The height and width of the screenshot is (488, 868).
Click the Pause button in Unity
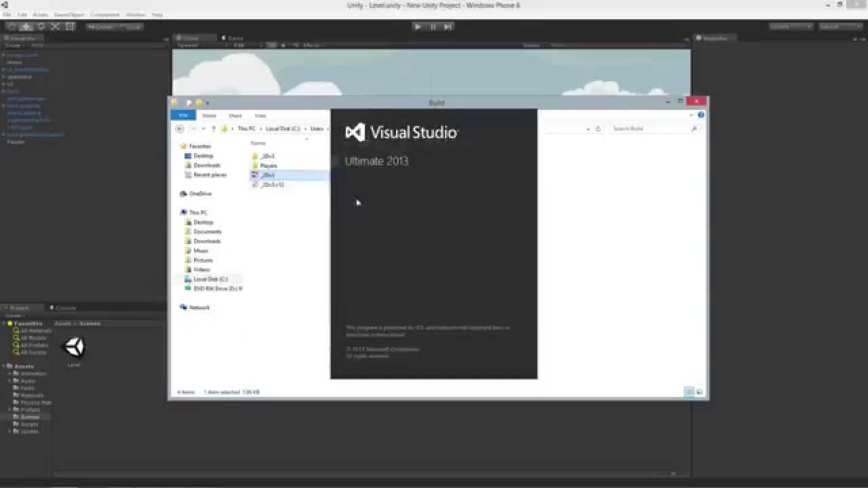coord(433,26)
